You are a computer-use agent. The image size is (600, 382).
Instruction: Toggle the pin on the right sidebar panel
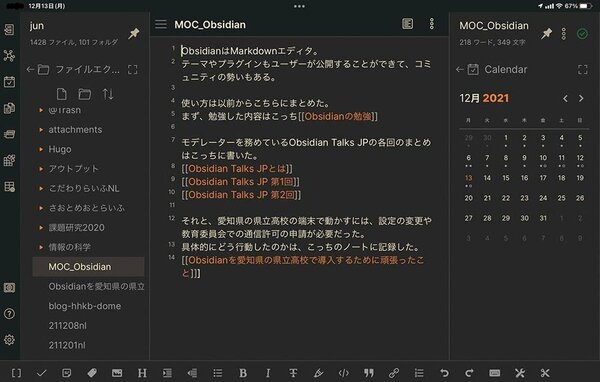pos(546,33)
